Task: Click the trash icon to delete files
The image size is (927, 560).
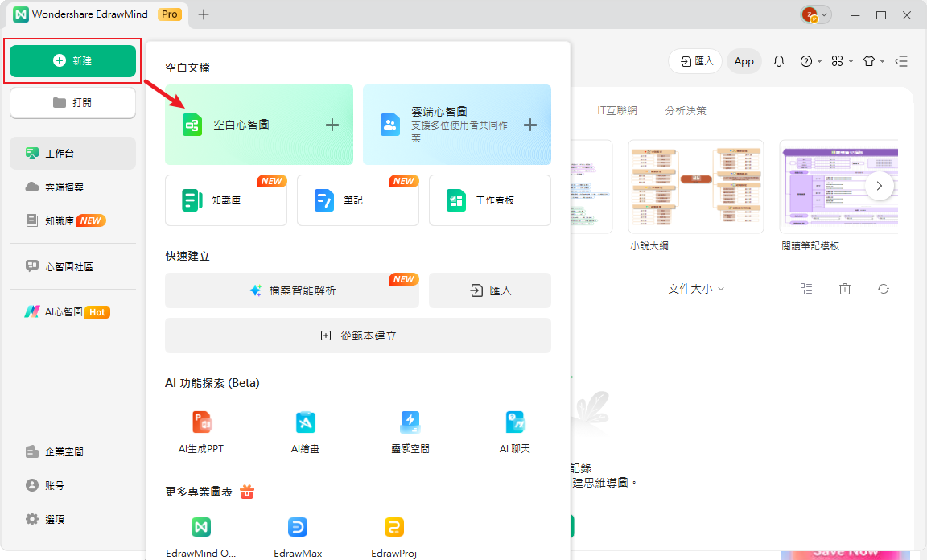Action: (x=844, y=288)
